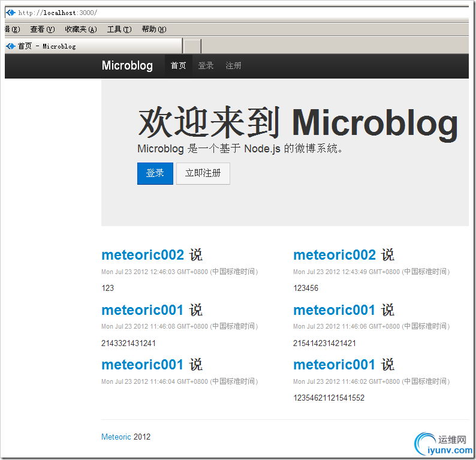This screenshot has width=476, height=460.
Task: Click the timestamp 11:46:06 GMT+0800
Action: click(372, 326)
